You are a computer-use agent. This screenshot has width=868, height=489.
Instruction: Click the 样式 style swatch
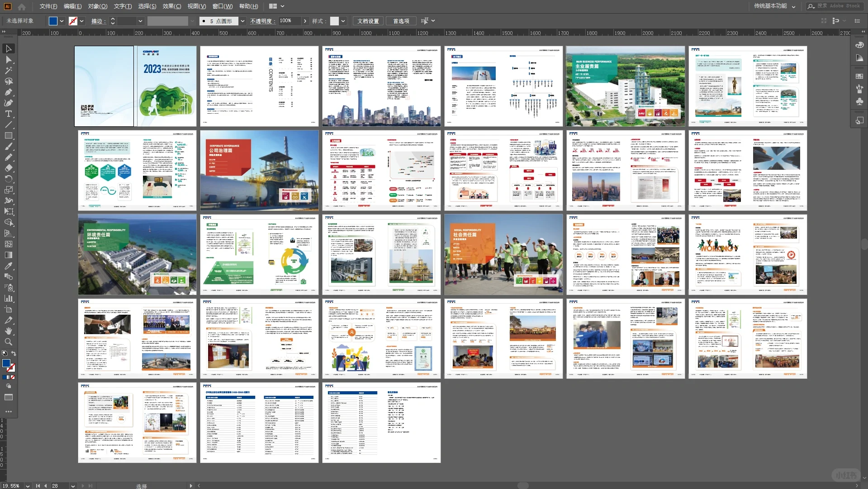[334, 21]
